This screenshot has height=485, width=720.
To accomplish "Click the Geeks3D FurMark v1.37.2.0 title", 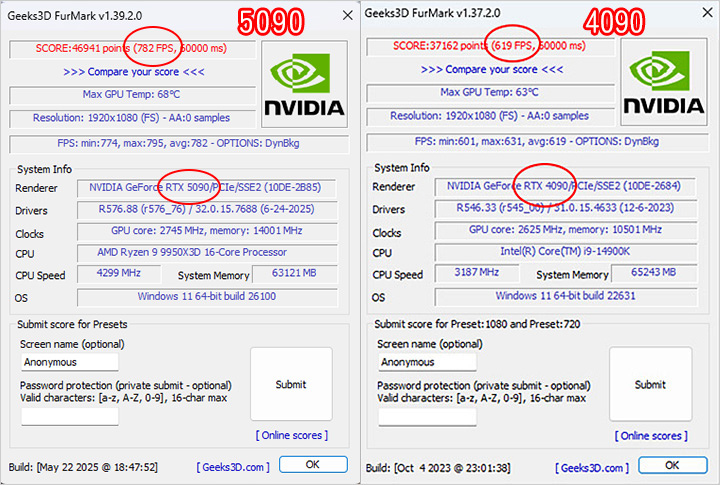I will (x=433, y=13).
